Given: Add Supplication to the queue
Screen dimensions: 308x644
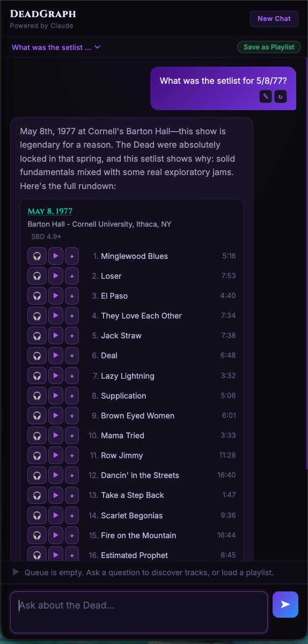Looking at the screenshot, I should [72, 395].
